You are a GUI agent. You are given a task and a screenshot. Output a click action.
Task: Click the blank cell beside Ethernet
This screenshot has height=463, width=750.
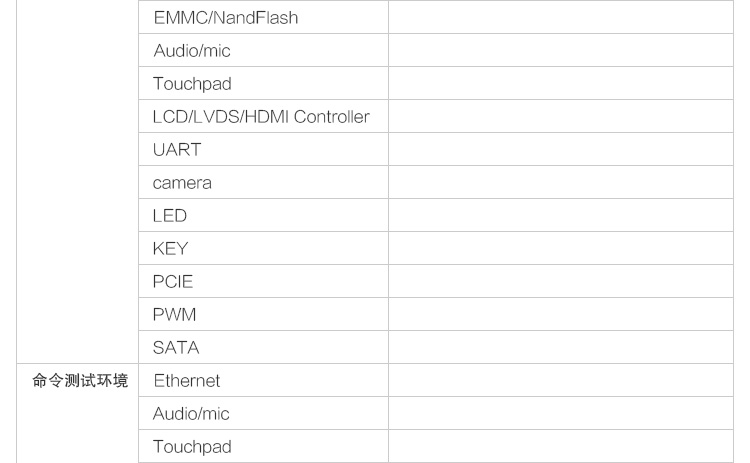[x=561, y=381]
